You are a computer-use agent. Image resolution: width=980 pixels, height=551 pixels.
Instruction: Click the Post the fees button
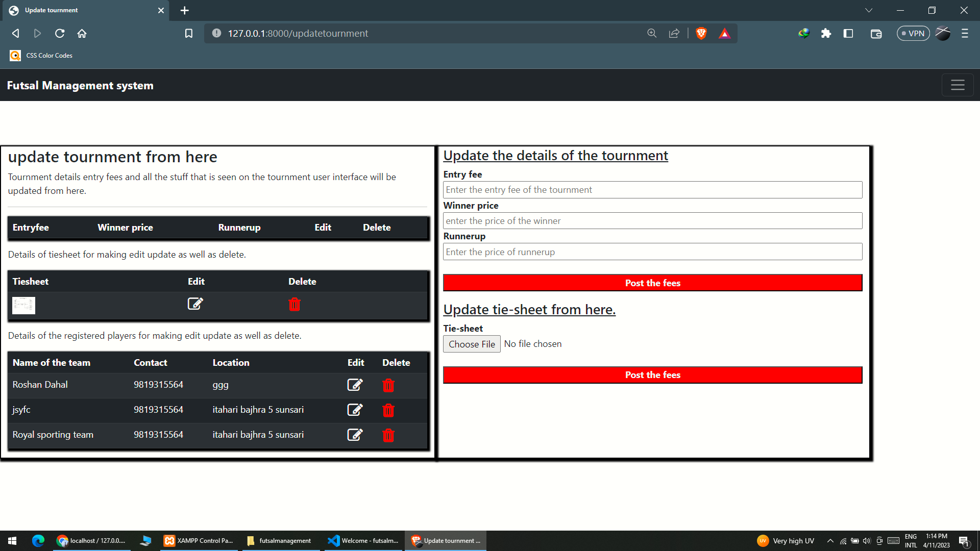(653, 283)
